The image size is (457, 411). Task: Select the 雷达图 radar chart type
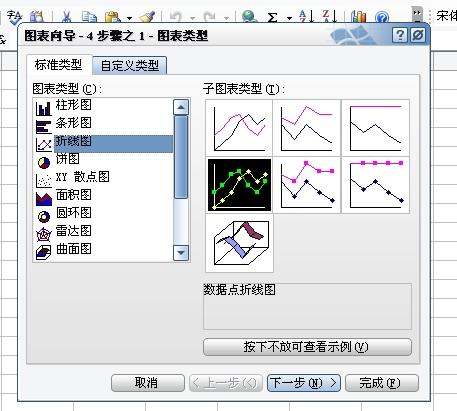coord(103,232)
